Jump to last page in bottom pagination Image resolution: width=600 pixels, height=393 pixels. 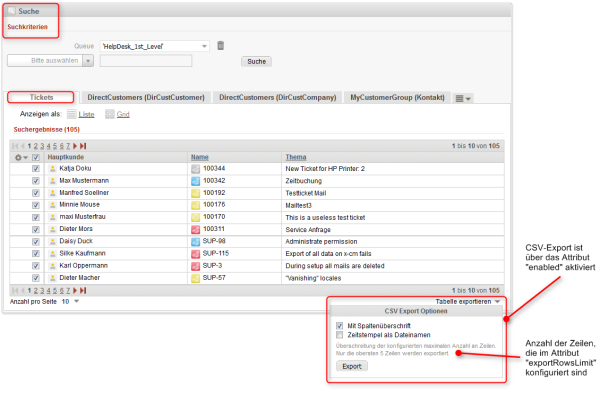coord(83,290)
